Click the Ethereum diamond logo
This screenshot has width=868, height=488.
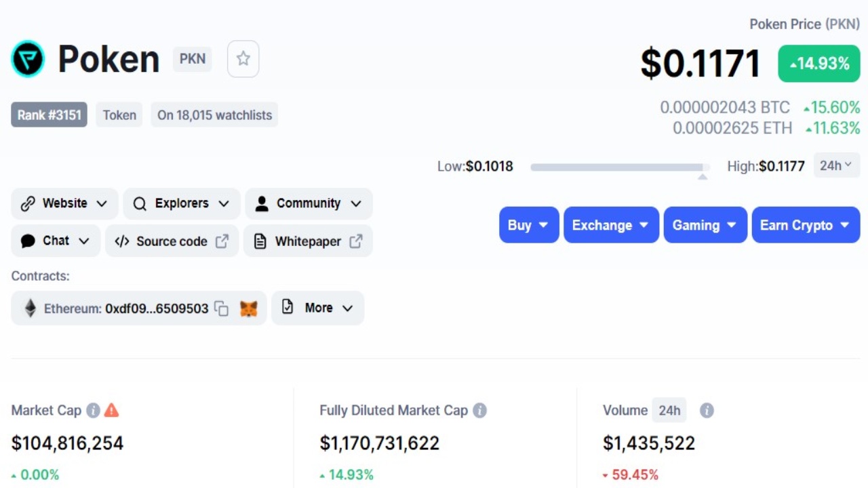coord(31,308)
